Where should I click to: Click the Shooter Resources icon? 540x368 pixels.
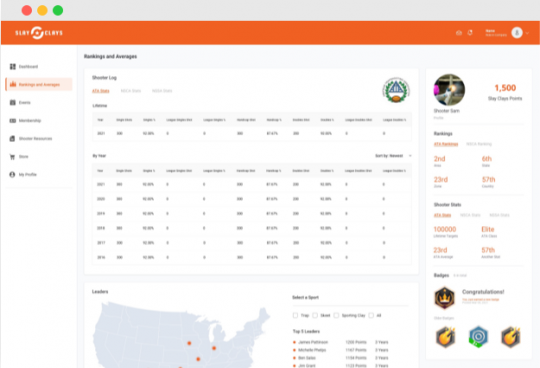(x=12, y=138)
